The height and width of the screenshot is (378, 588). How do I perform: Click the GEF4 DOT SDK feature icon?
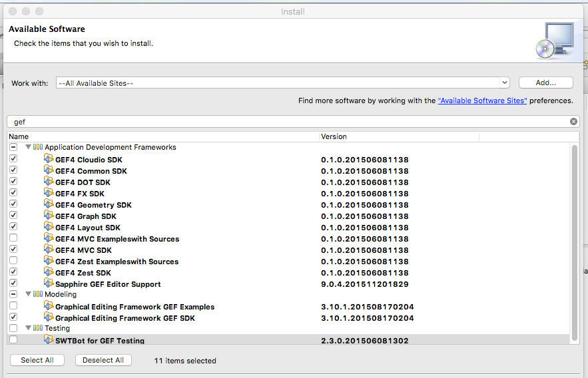point(48,182)
